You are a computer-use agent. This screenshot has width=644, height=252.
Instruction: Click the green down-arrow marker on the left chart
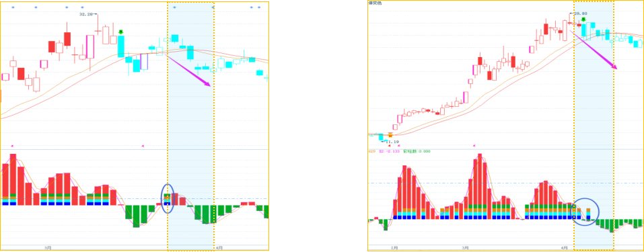point(120,32)
